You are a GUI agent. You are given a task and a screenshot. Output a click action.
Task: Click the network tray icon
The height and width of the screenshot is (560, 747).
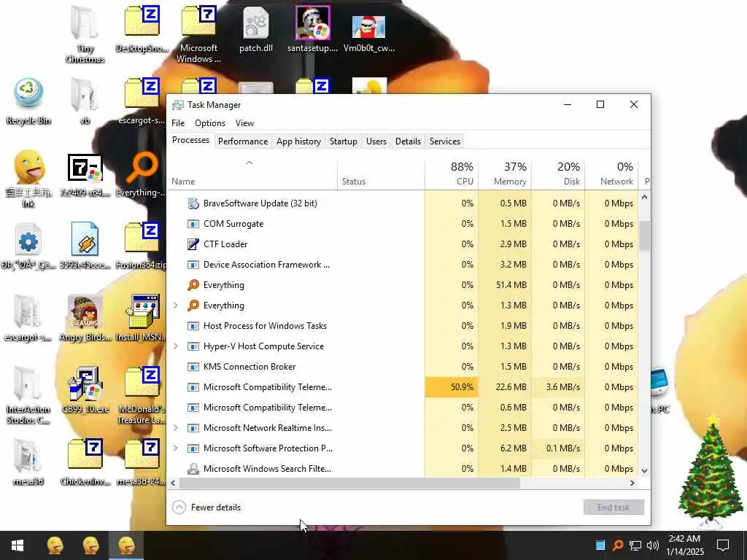coord(635,545)
